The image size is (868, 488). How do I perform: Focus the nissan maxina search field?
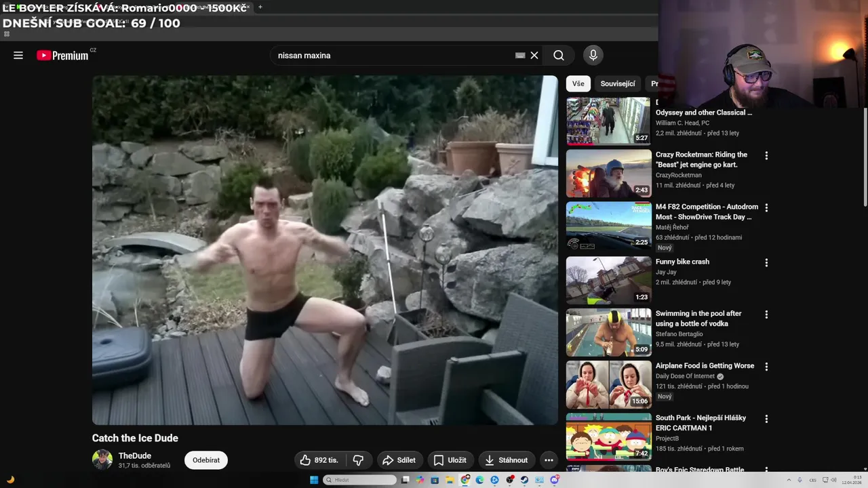tap(393, 56)
